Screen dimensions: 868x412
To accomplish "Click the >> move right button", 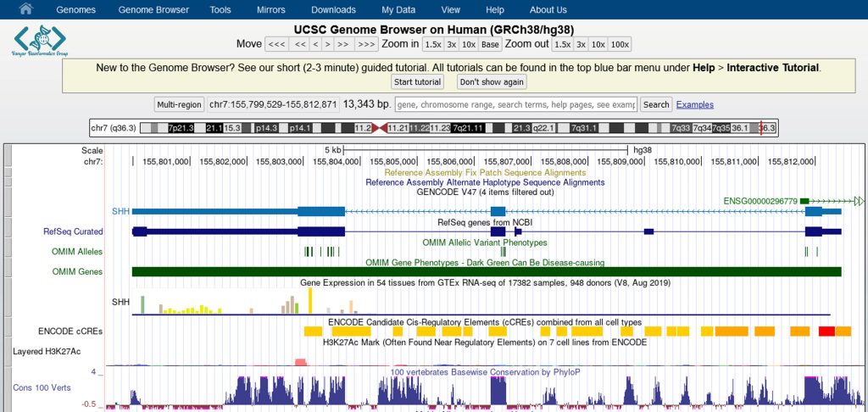I will [343, 44].
